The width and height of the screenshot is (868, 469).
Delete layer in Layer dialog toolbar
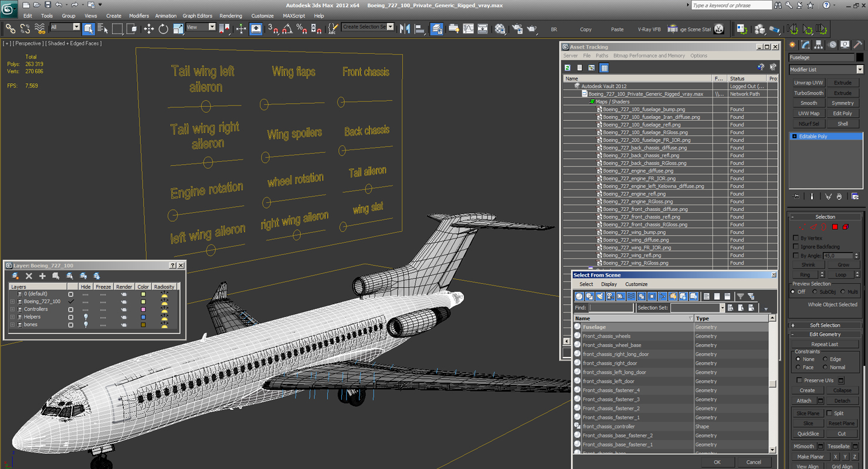pos(29,276)
